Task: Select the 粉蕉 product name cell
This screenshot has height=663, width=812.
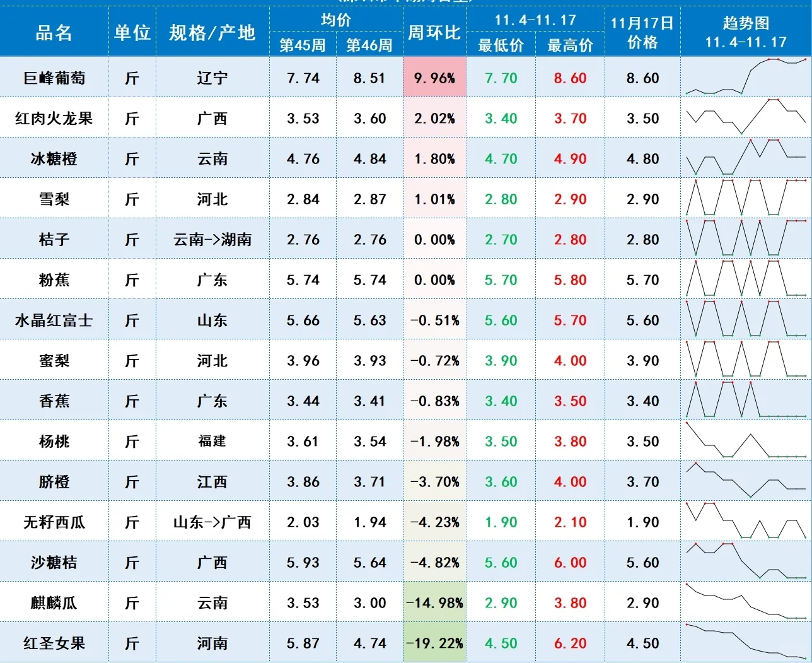Action: pos(54,280)
